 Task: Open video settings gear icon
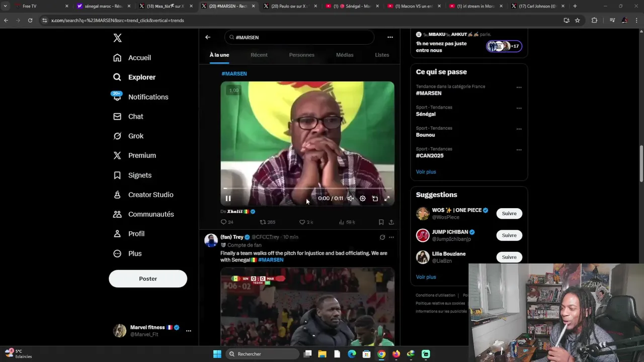(363, 199)
